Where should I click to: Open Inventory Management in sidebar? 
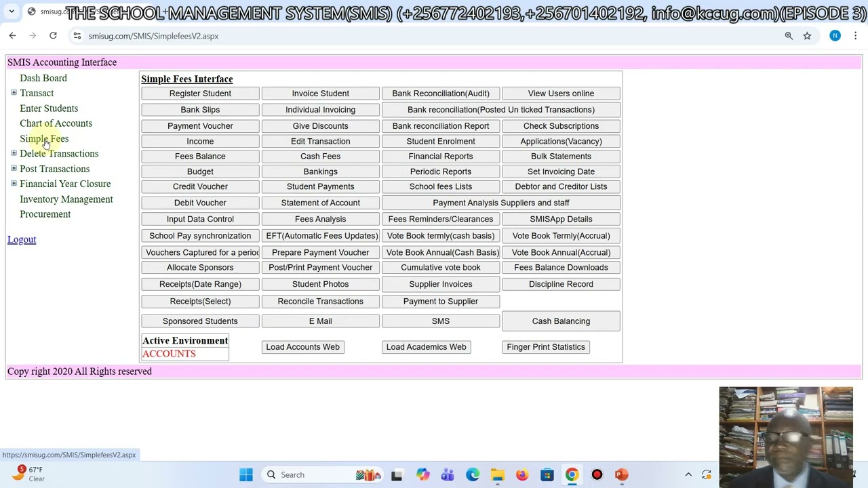pyautogui.click(x=66, y=199)
